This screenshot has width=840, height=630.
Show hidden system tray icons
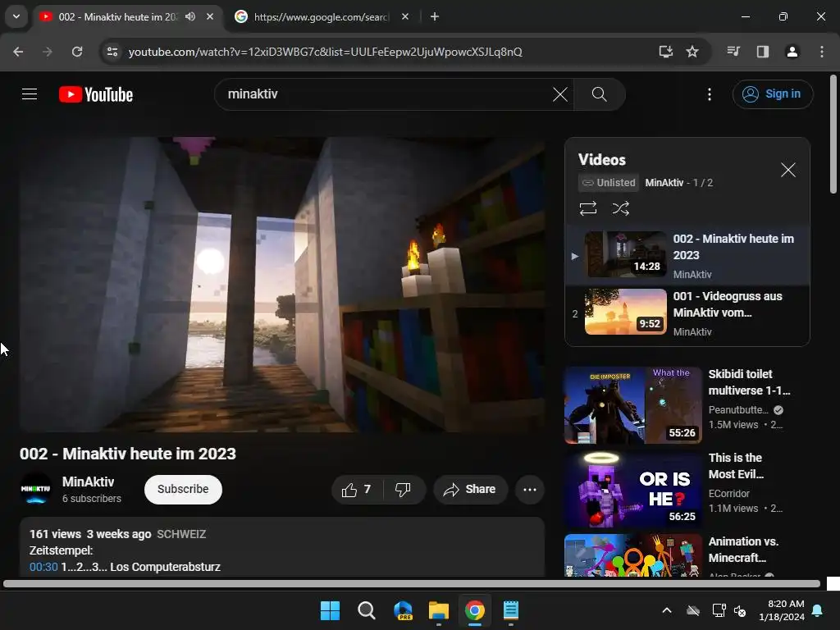[666, 610]
